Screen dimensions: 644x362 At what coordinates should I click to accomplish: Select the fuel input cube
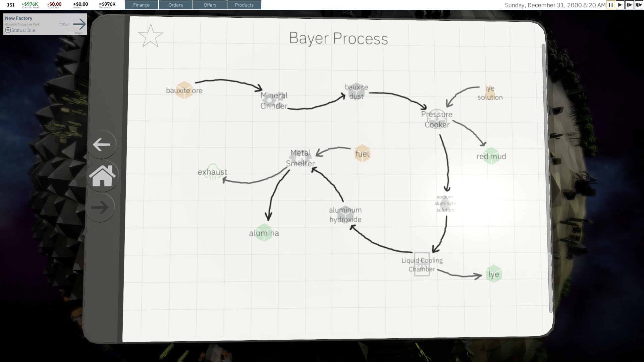coord(362,154)
